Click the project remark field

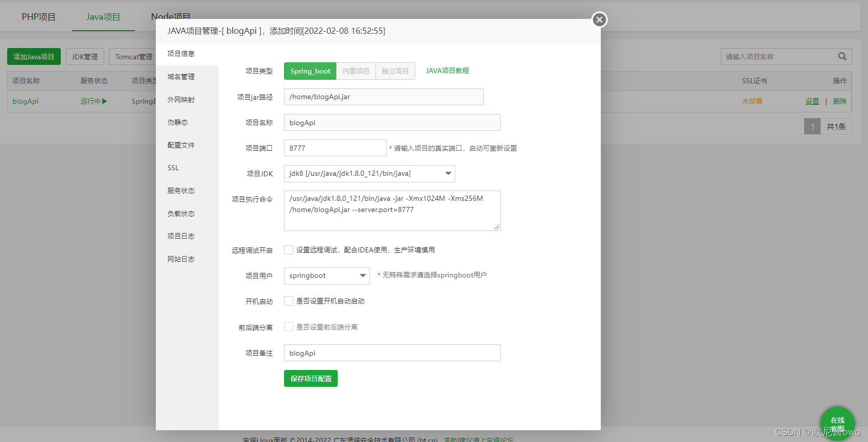pyautogui.click(x=392, y=353)
